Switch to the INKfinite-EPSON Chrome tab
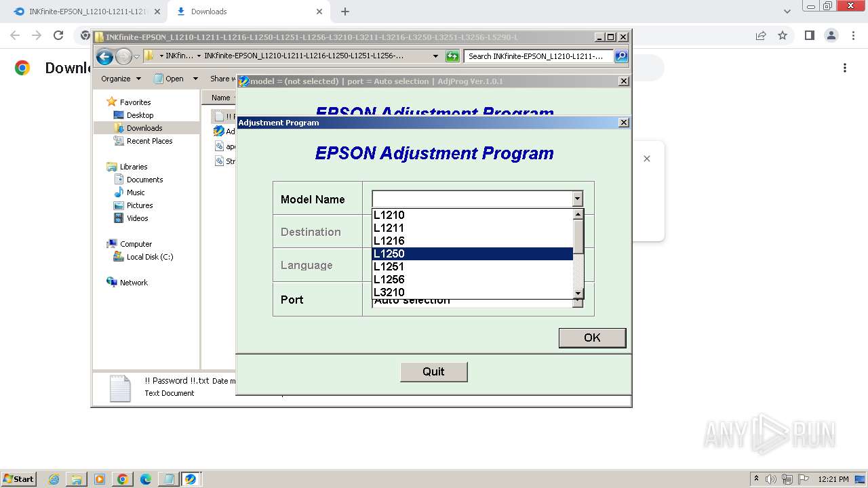868x488 pixels. 87,12
